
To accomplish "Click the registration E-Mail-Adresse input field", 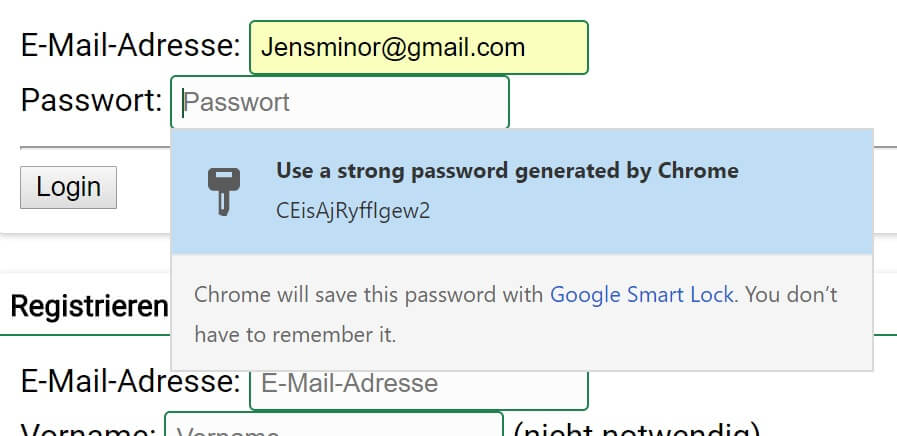I will pos(418,384).
